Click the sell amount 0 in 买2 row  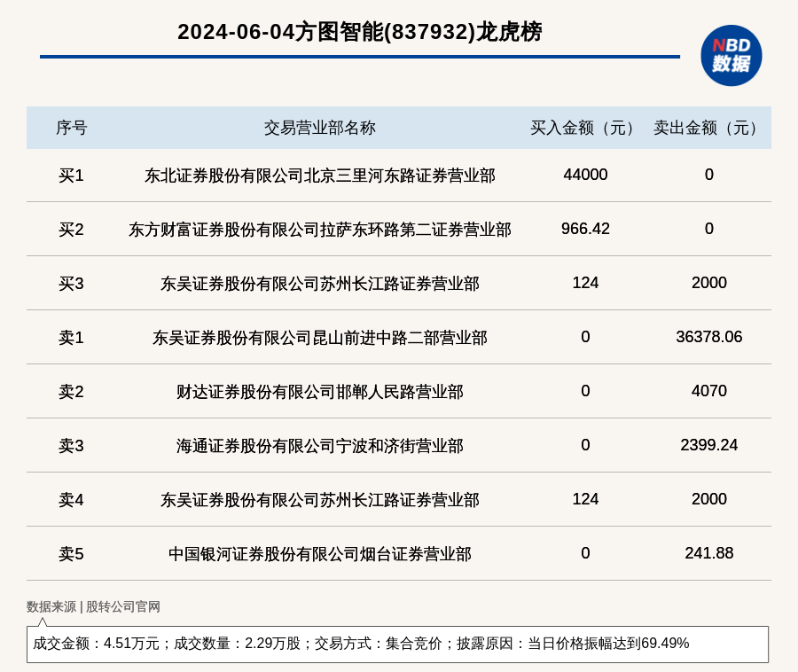click(x=709, y=229)
